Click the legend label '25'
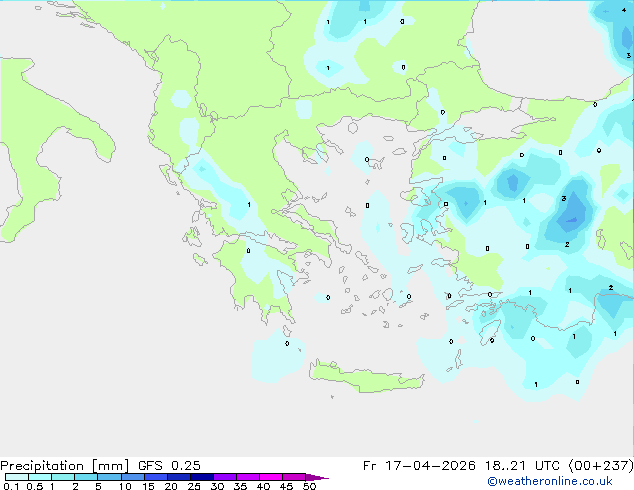Image resolution: width=634 pixels, height=490 pixels. pos(194,486)
